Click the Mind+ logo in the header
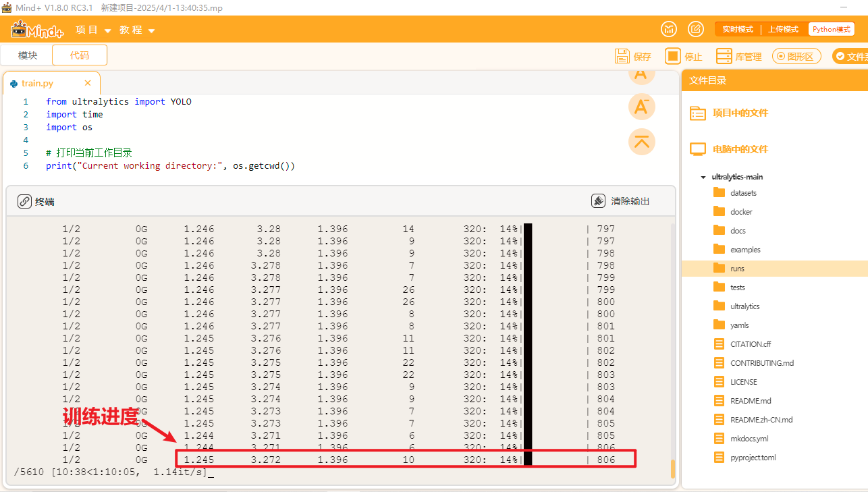Image resolution: width=868 pixels, height=492 pixels. [37, 30]
